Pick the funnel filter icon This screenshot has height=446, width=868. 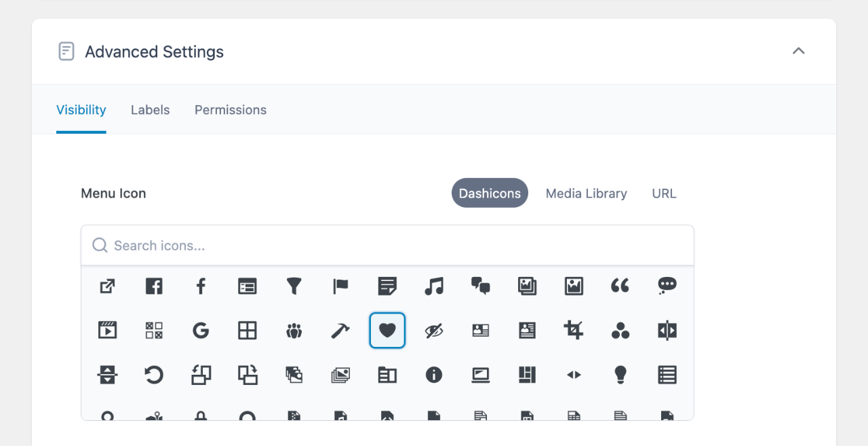294,286
